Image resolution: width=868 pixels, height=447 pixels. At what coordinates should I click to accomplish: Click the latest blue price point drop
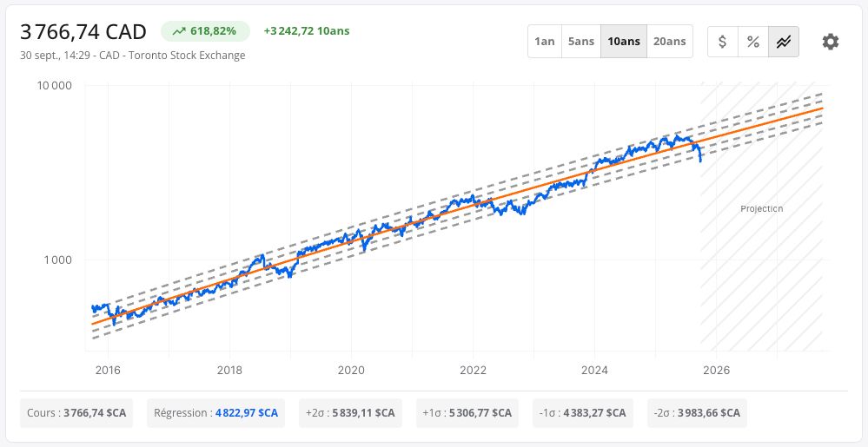[701, 161]
